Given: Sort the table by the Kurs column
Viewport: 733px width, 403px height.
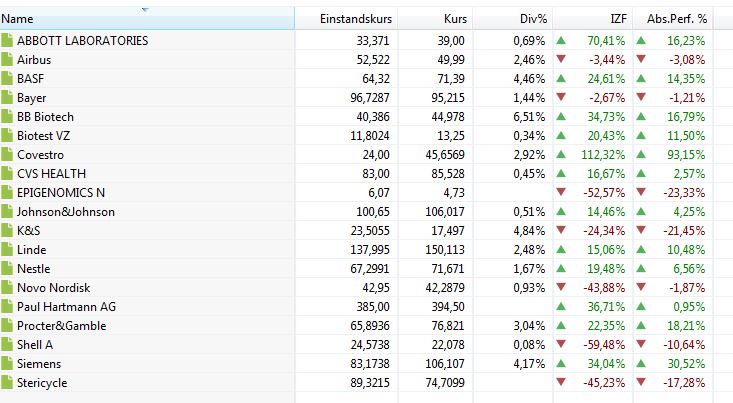Looking at the screenshot, I should [454, 19].
